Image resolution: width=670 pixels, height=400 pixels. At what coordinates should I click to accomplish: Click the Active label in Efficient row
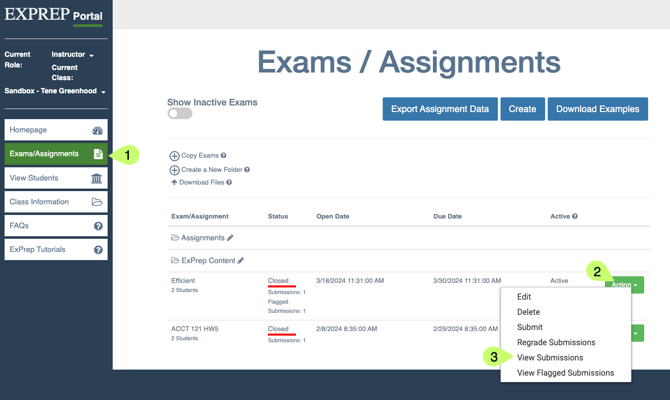(x=559, y=281)
